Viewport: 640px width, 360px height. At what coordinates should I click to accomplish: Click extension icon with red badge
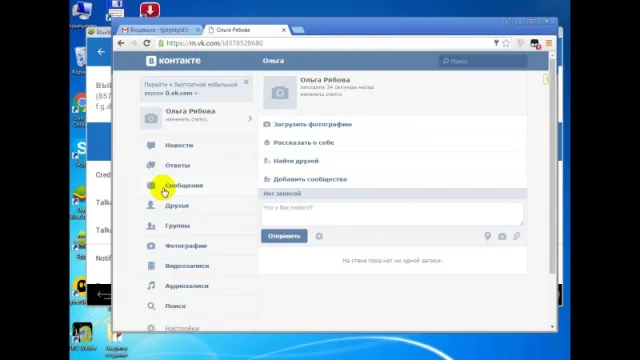pyautogui.click(x=535, y=44)
